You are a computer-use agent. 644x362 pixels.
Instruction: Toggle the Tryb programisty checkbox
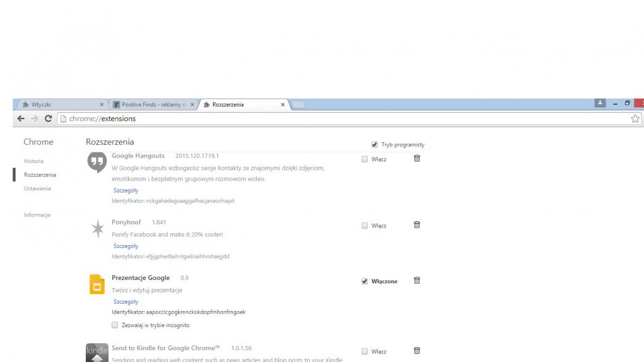[x=375, y=145]
